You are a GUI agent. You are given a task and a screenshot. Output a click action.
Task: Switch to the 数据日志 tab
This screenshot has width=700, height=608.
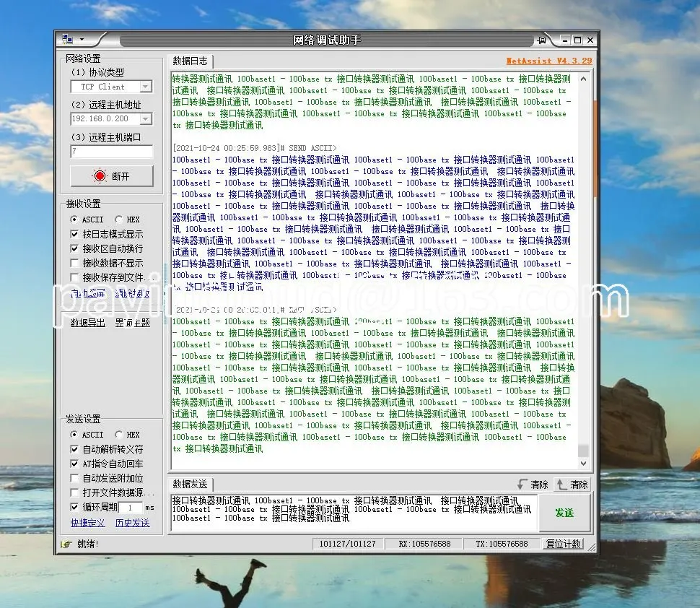(x=190, y=61)
